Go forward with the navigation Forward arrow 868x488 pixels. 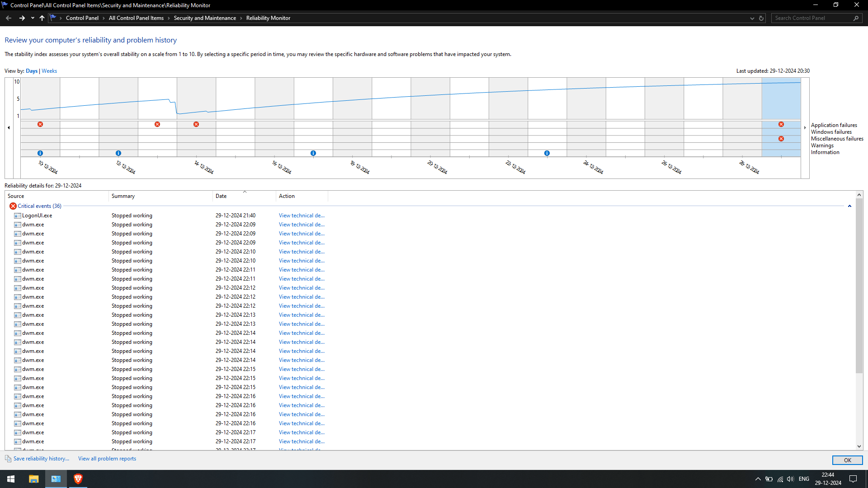[22, 18]
